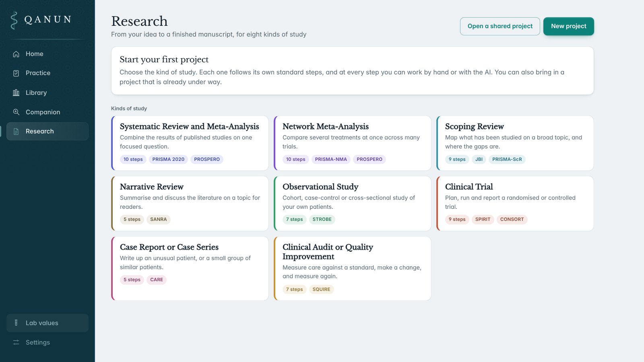Open the Companion section
644x362 pixels.
47,112
